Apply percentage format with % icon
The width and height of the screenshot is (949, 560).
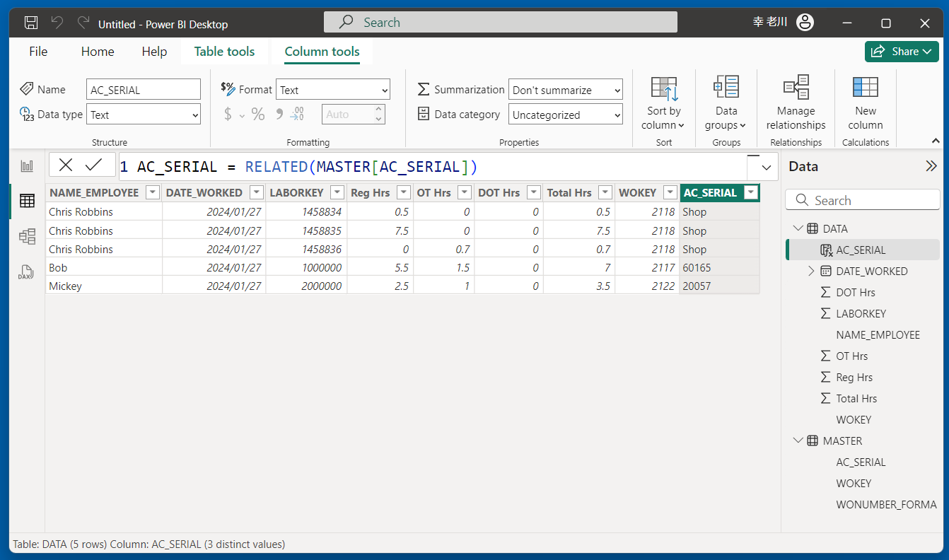coord(258,114)
